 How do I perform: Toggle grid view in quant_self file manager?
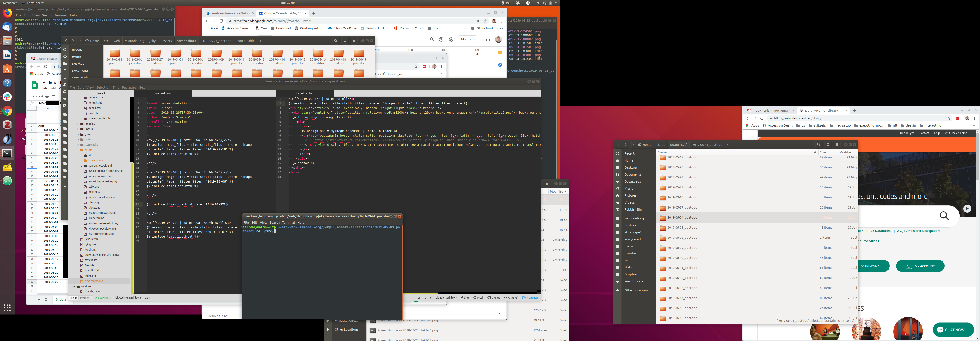pos(828,144)
